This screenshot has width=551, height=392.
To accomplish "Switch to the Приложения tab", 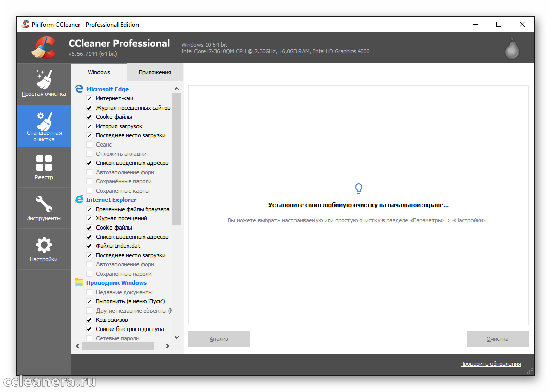I will pyautogui.click(x=154, y=72).
